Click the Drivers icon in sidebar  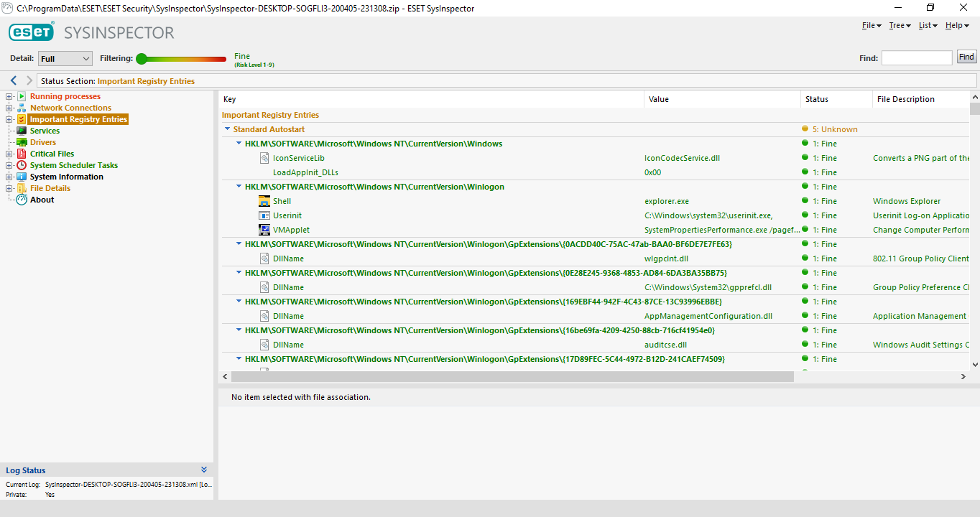[x=22, y=142]
